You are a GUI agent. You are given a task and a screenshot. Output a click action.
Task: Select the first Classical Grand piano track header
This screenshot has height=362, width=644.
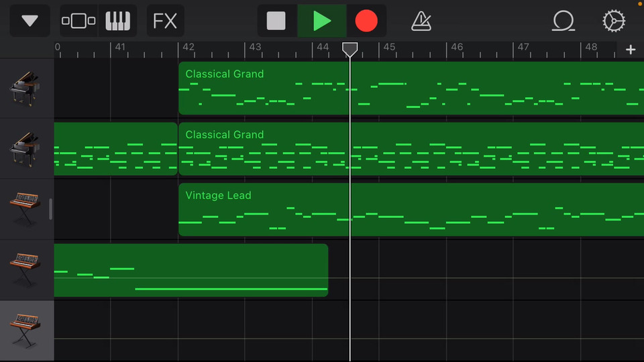click(x=27, y=88)
